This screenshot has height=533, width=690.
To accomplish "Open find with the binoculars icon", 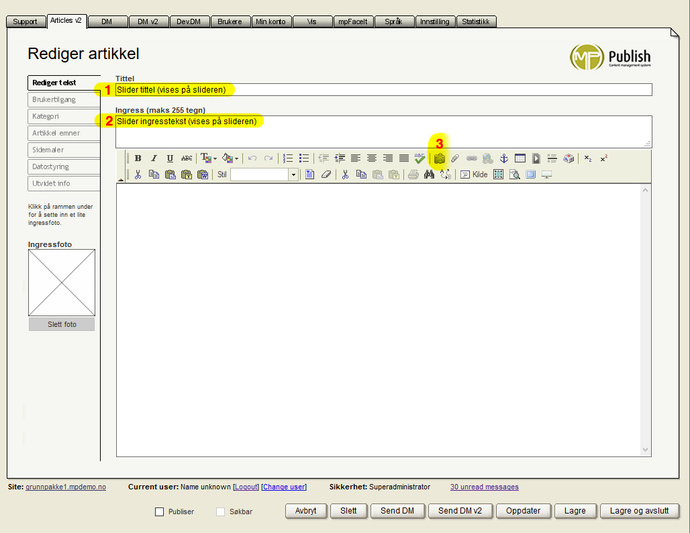I will click(x=429, y=174).
